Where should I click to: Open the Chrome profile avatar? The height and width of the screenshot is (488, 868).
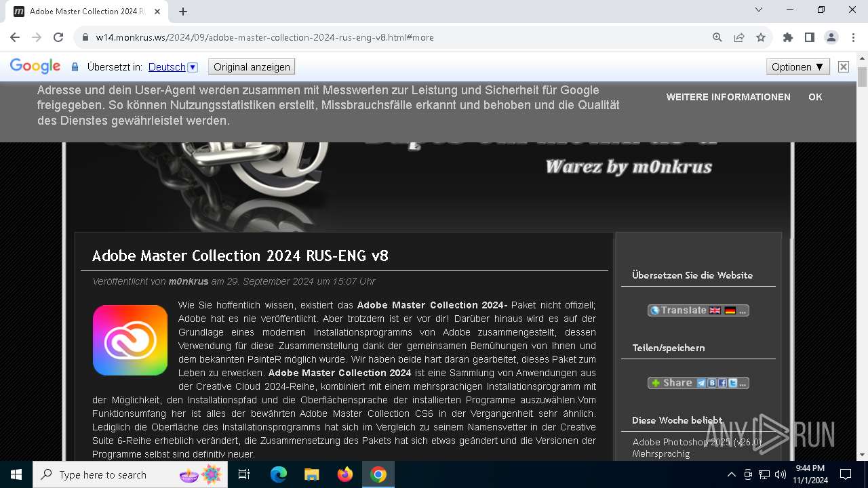[831, 37]
